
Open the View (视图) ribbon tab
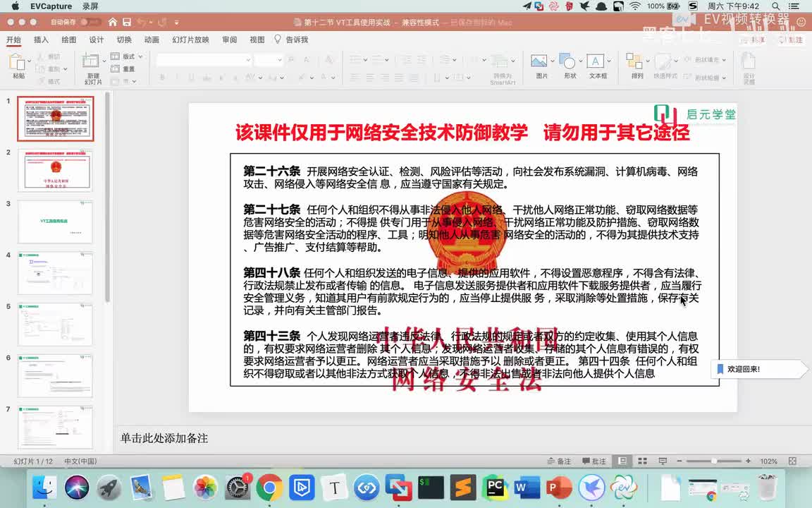click(x=257, y=40)
